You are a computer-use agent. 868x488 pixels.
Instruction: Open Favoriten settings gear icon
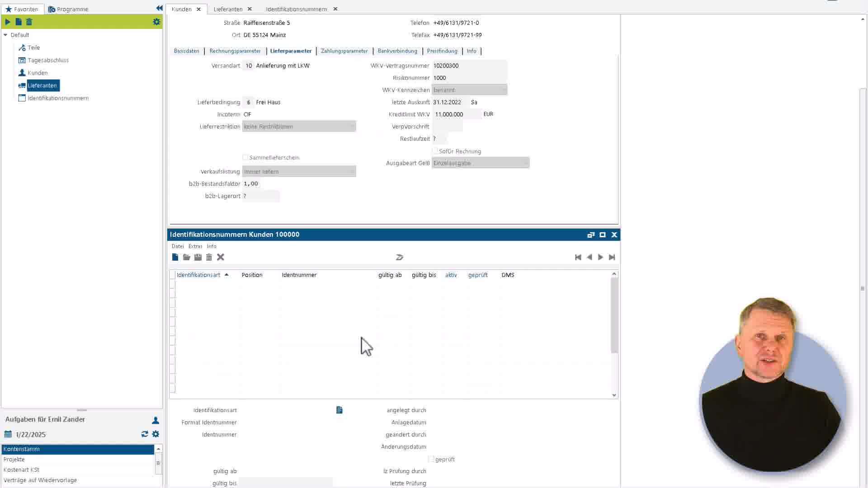[156, 22]
